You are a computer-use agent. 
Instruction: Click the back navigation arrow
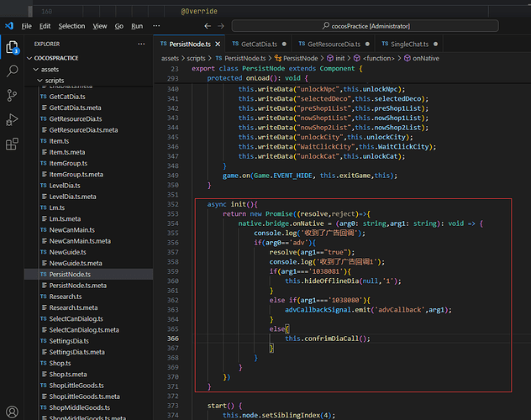(x=208, y=26)
